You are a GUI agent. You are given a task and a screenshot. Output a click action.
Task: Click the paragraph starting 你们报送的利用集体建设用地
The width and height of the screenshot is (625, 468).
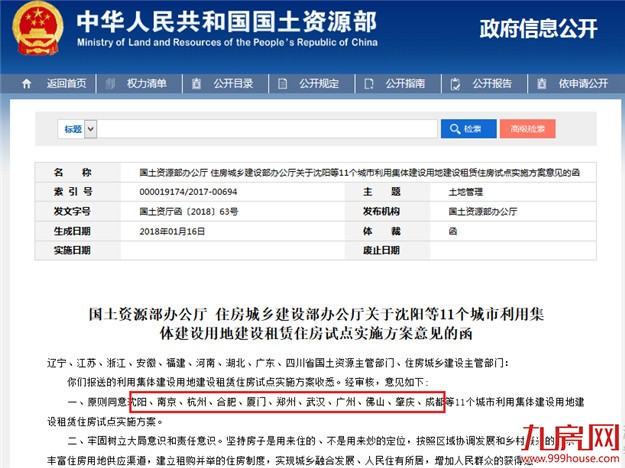(x=247, y=382)
